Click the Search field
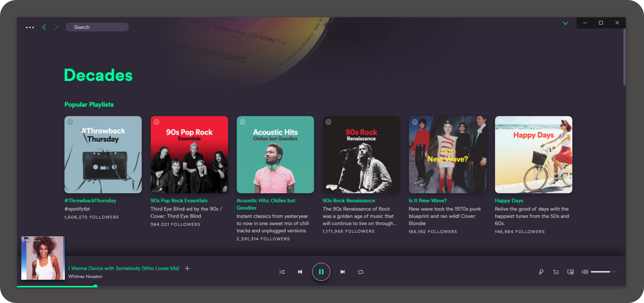The image size is (644, 303). (97, 27)
